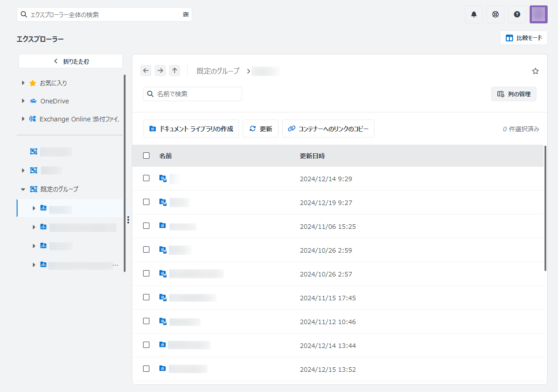Select the checkbox for 2024/11/06 15:25 row
The image size is (558, 392).
pos(146,226)
